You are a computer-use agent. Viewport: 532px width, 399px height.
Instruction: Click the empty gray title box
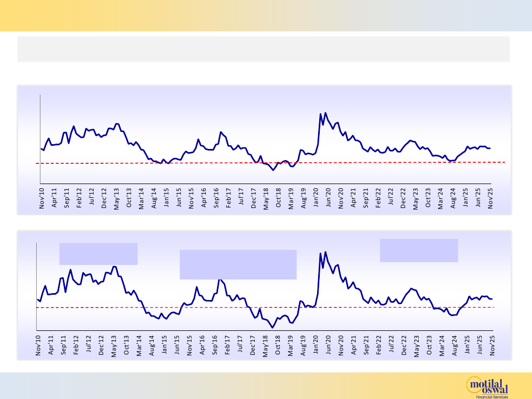263,49
